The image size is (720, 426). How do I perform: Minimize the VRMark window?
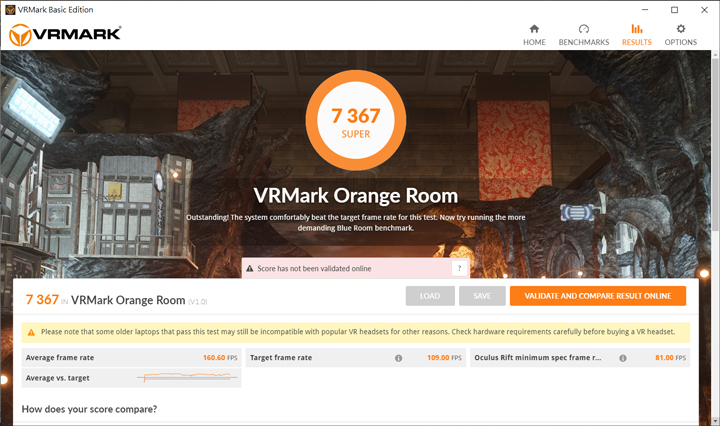645,10
